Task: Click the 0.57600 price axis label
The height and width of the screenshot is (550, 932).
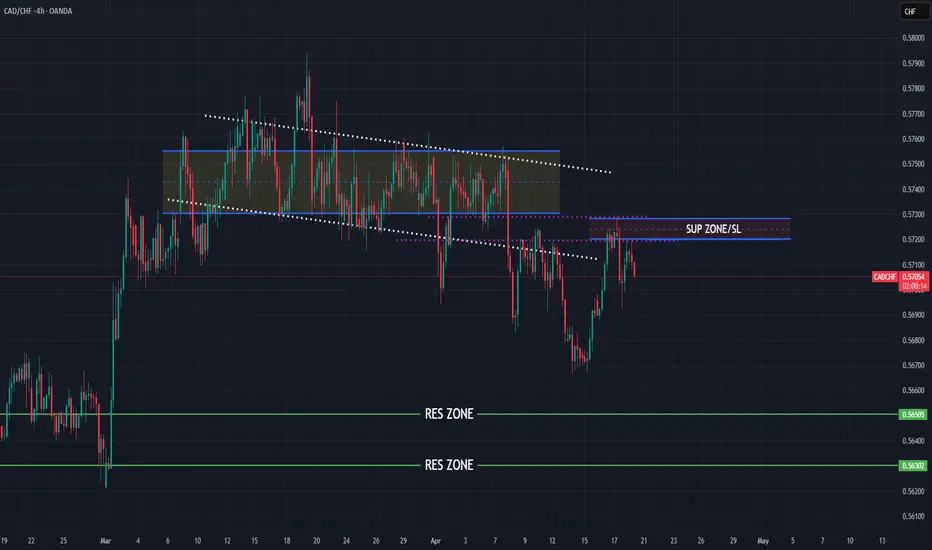Action: coord(913,139)
